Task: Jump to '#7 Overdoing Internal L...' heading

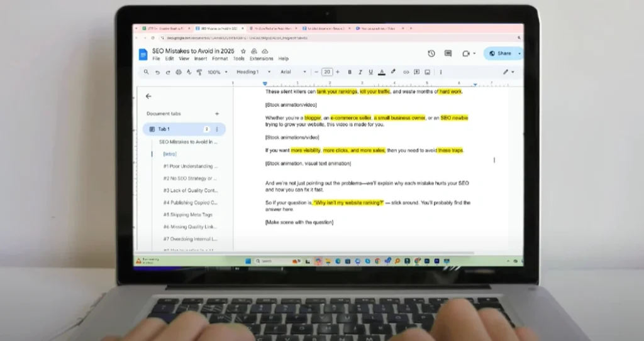Action: [190, 239]
